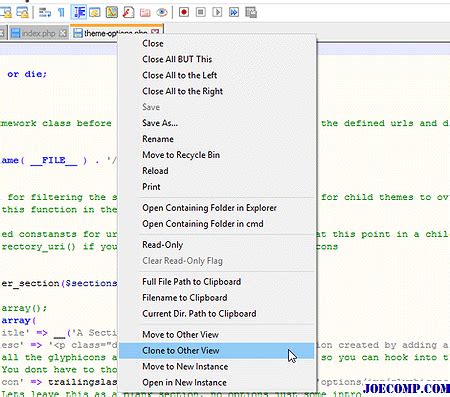Select Close All BUT This
The width and height of the screenshot is (450, 397).
click(x=217, y=59)
